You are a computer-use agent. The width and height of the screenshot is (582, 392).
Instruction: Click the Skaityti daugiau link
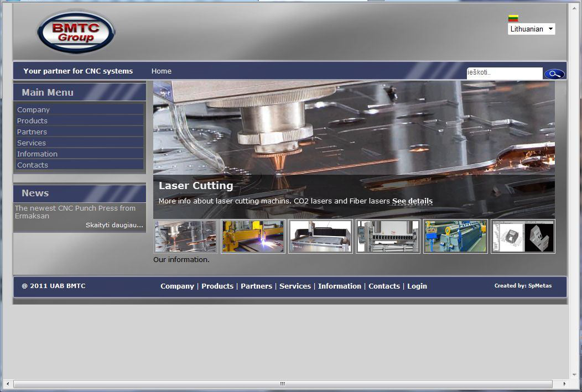(115, 225)
